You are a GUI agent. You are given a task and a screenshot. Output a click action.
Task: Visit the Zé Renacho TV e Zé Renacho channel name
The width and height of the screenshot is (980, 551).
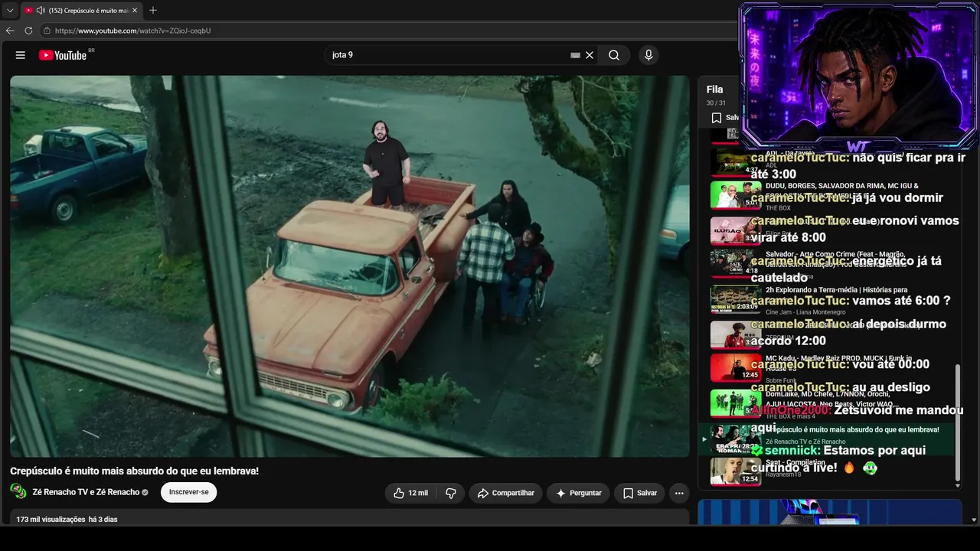point(86,492)
